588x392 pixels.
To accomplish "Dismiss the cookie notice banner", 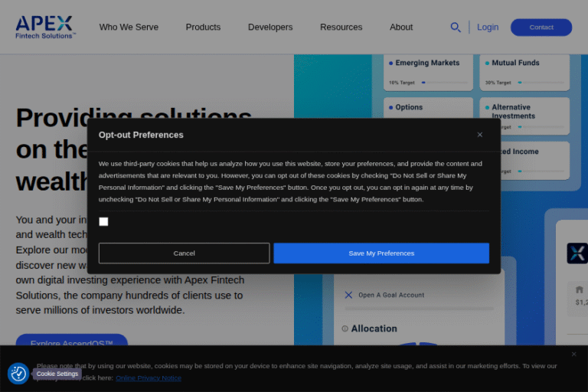I will coord(573,354).
